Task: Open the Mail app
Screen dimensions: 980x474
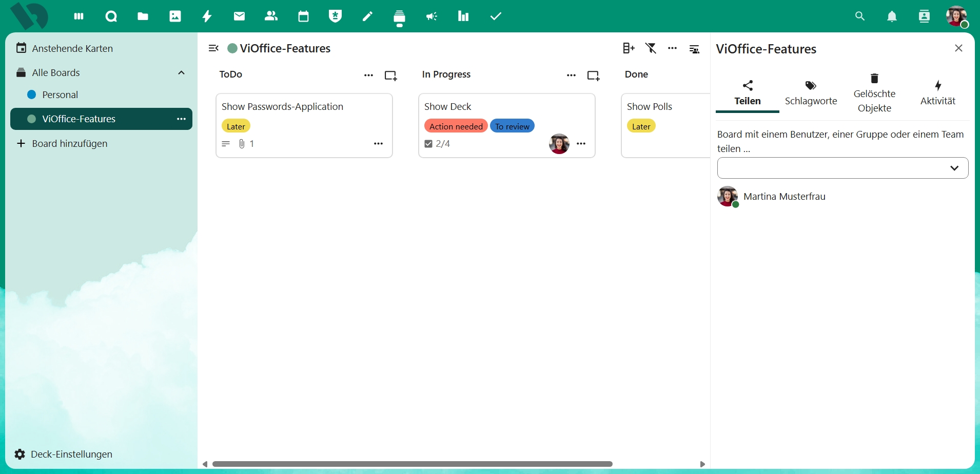Action: click(x=239, y=16)
